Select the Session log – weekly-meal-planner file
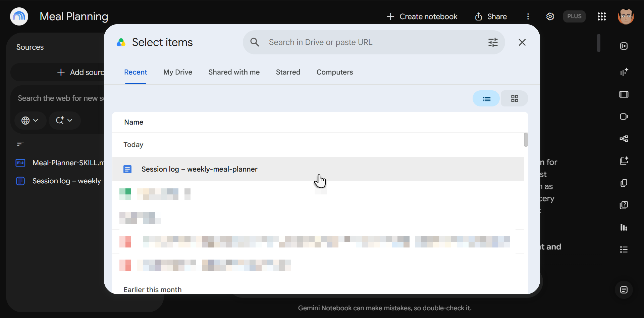Viewport: 644px width, 318px height. point(318,169)
